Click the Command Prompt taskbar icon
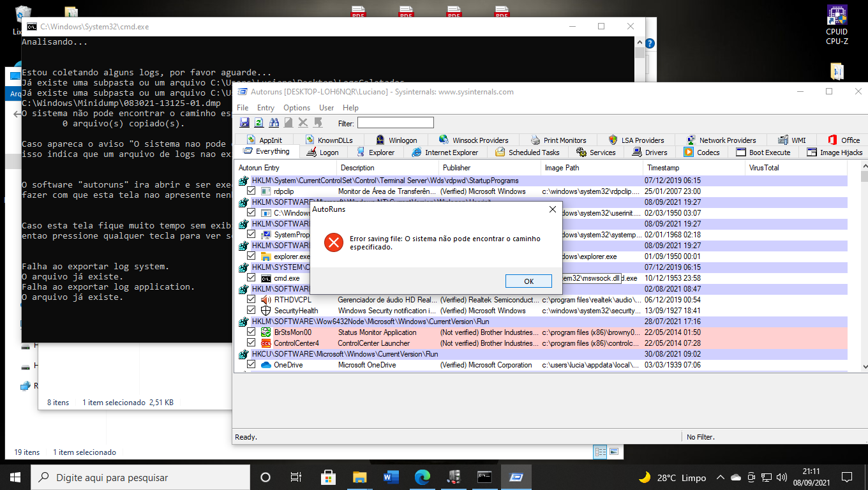 [x=484, y=477]
